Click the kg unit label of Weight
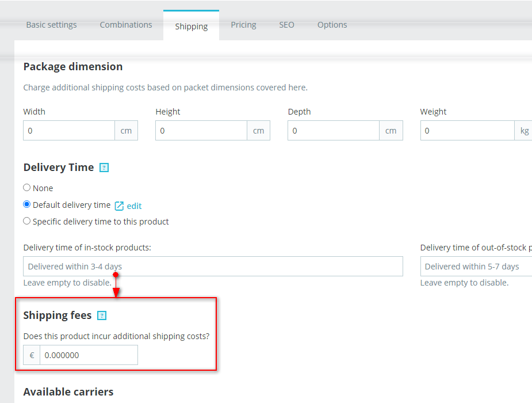This screenshot has width=532, height=403. point(524,131)
